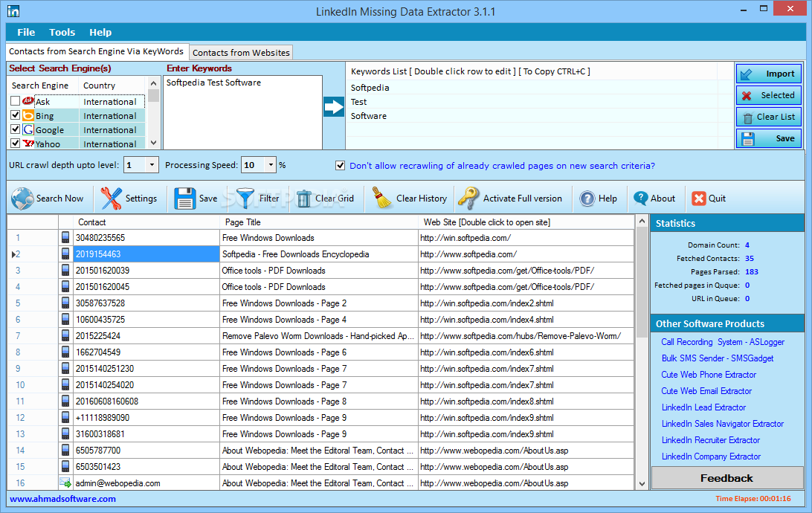
Task: Open Cute Web Phone Extractor link
Action: click(709, 375)
